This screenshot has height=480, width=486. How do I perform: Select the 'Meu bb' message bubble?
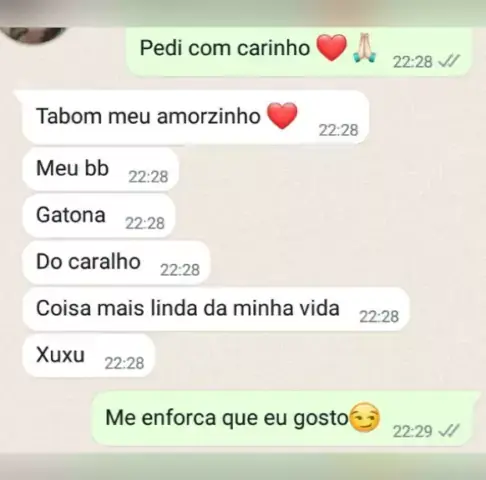pos(100,169)
